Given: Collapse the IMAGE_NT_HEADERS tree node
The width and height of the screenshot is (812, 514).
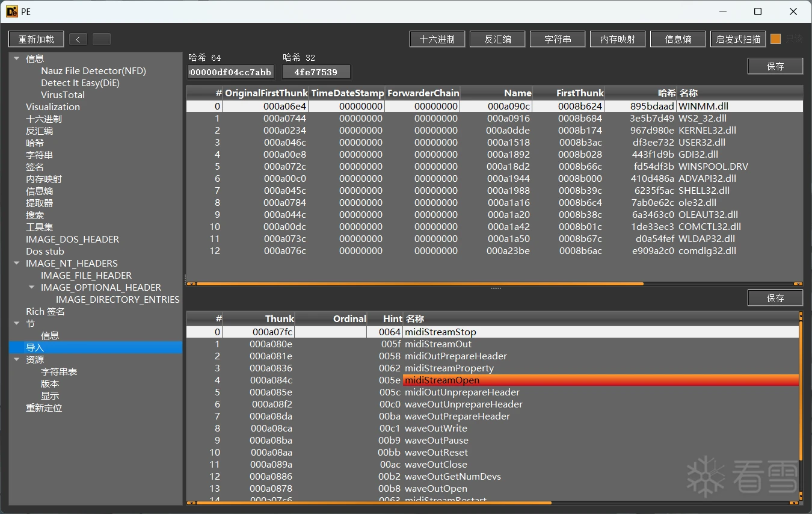Looking at the screenshot, I should tap(16, 263).
